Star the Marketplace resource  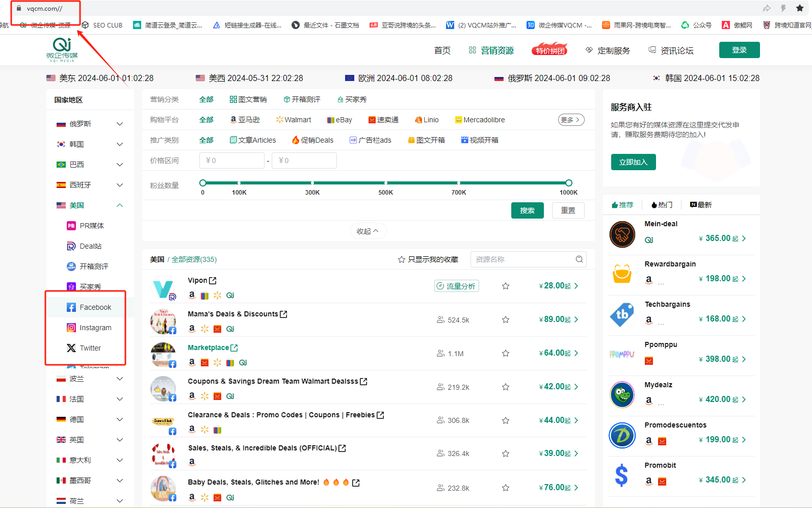506,353
